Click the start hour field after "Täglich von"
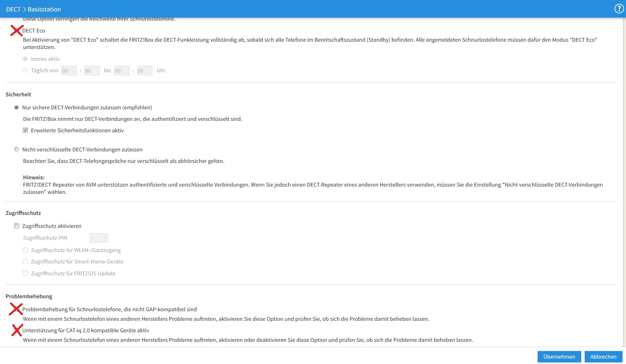Screen dimensions: 626x364 tap(69, 71)
